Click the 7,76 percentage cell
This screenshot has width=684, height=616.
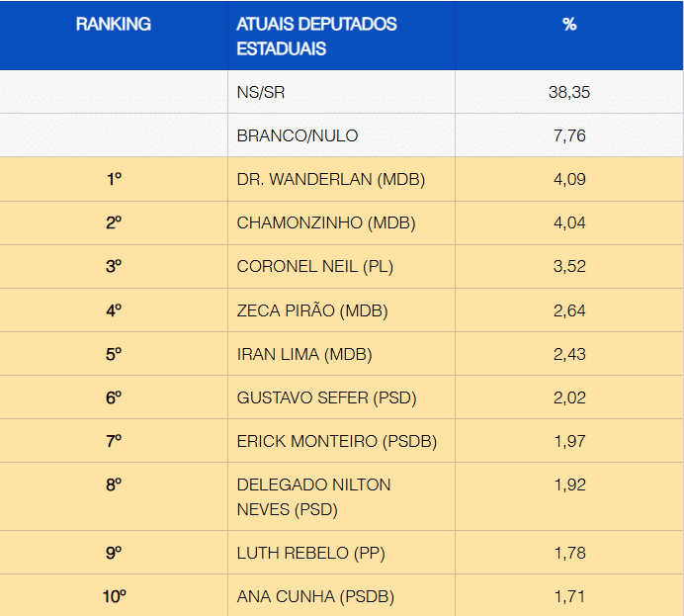(x=569, y=135)
